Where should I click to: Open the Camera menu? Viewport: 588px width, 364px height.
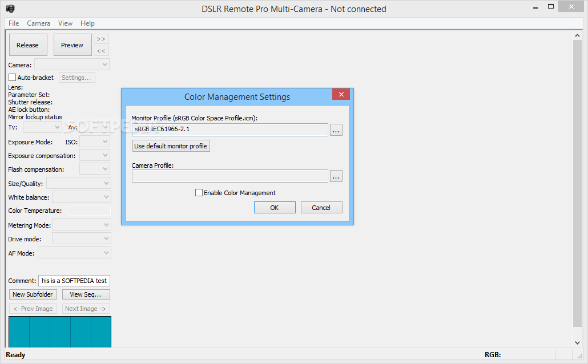pyautogui.click(x=38, y=23)
